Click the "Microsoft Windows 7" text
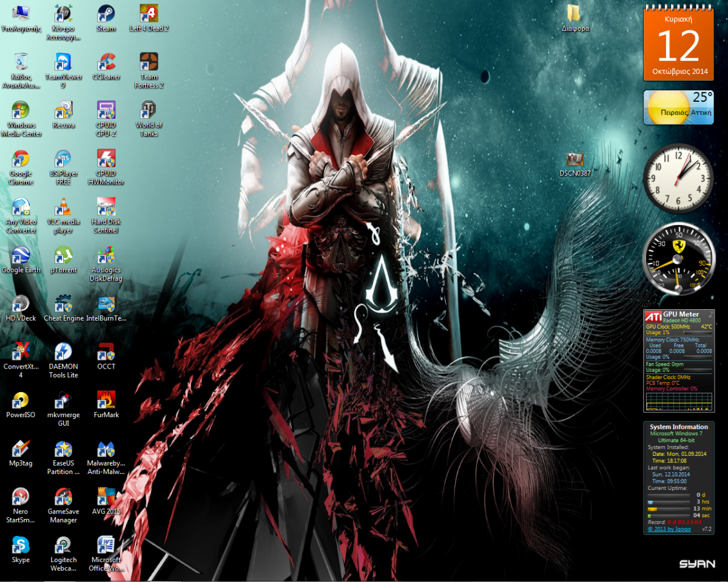728x582 pixels. (676, 434)
